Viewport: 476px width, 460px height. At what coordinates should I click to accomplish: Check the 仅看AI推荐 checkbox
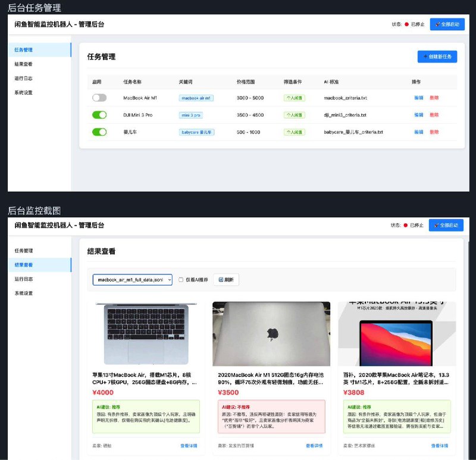point(180,279)
